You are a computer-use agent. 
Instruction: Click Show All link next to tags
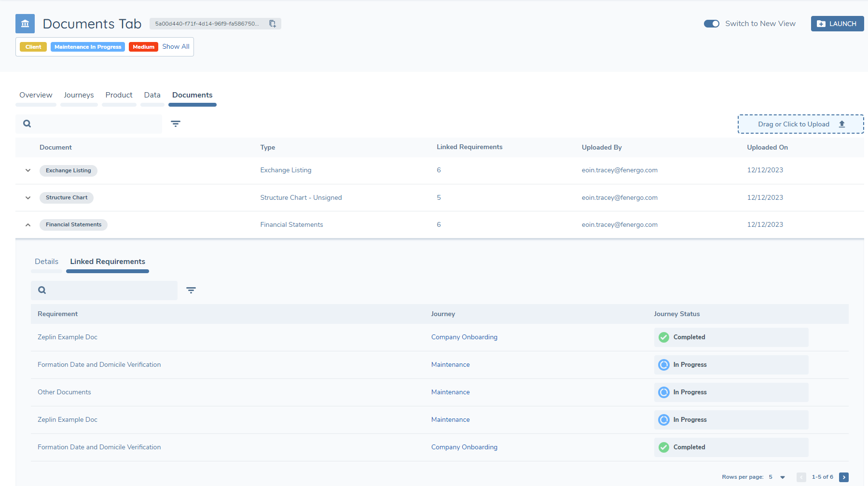click(176, 47)
